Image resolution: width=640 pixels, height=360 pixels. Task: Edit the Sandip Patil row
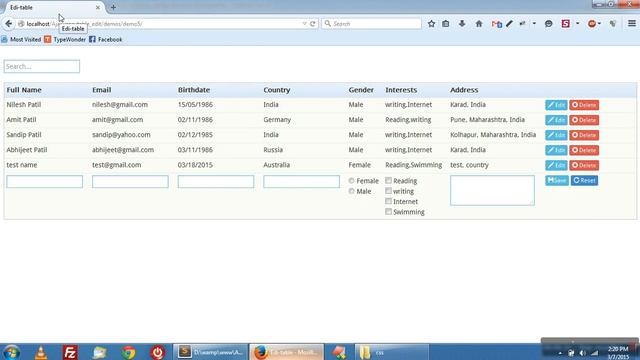tap(556, 135)
